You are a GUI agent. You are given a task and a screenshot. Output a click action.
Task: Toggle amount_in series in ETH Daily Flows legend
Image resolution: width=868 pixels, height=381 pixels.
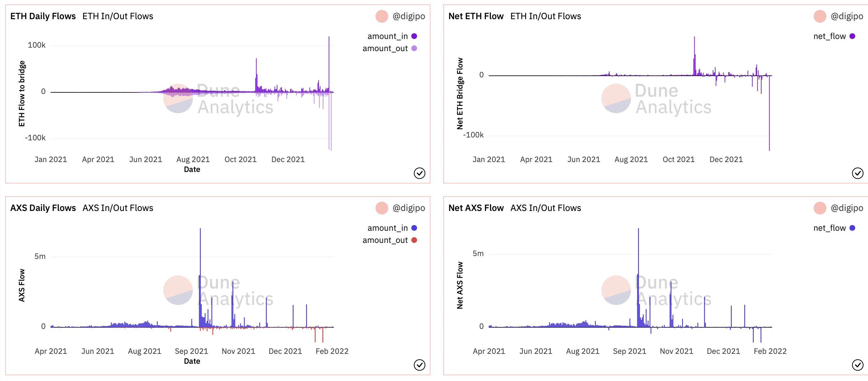pyautogui.click(x=392, y=36)
